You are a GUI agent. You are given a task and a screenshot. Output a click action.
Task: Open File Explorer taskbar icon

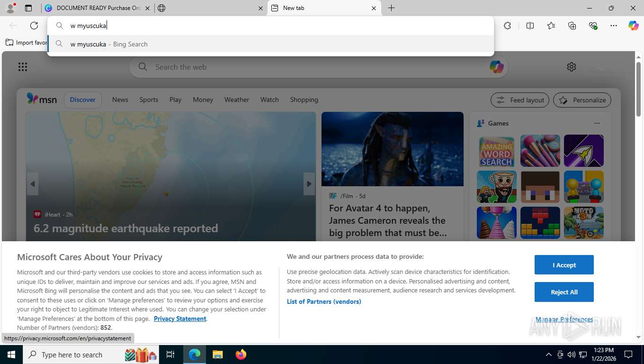217,355
